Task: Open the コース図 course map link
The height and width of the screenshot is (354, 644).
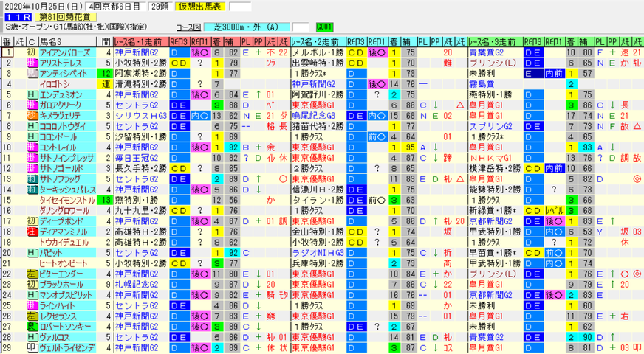Action: coord(188,27)
